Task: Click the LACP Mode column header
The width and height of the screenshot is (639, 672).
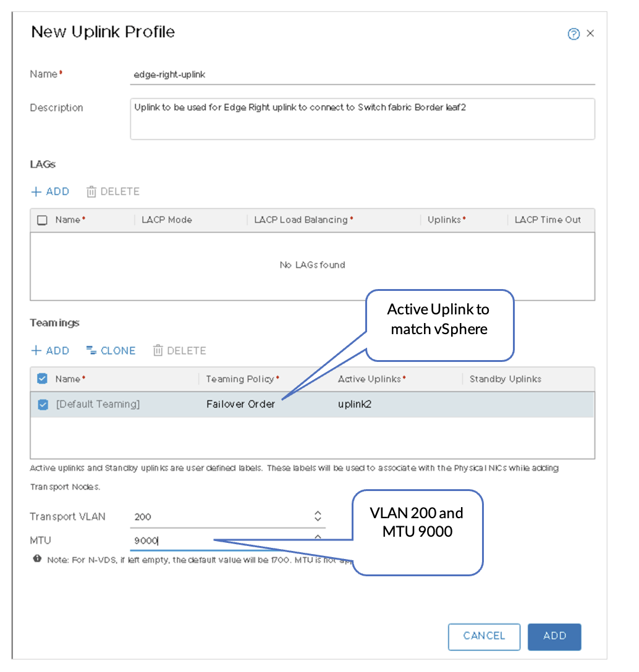Action: [x=167, y=220]
